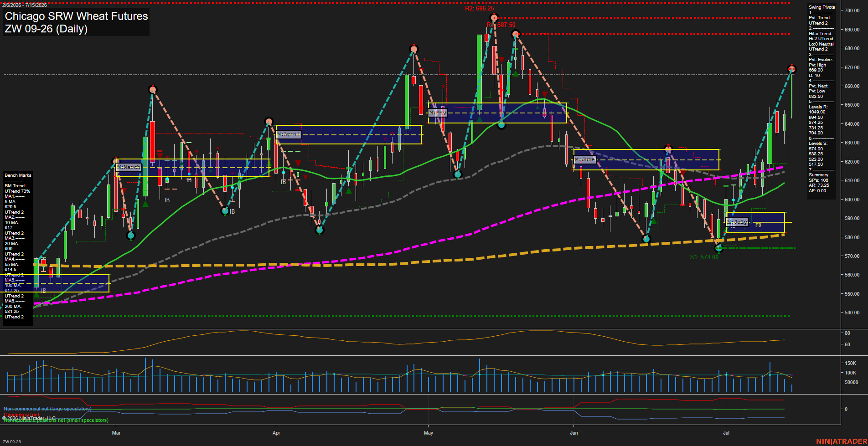Screen dimensions: 868x446
Task: Select the ZW 09-26 (Daily) subtitle
Action: (x=46, y=29)
